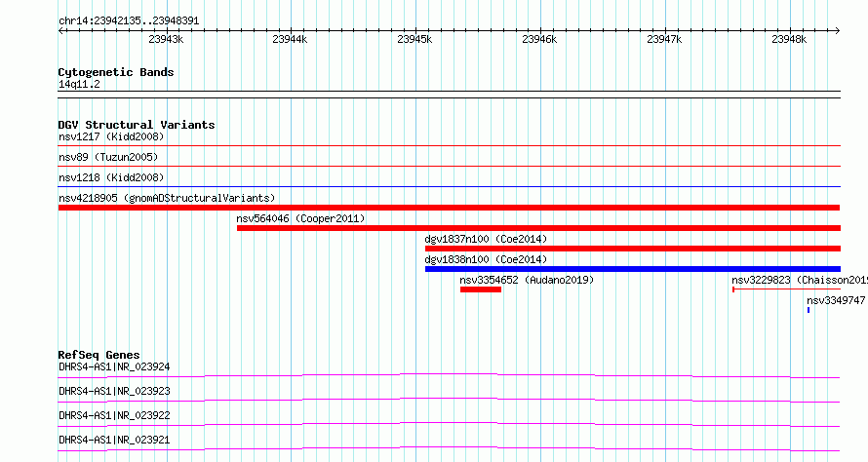This screenshot has width=868, height=462.
Task: Click the 23946k ruler tick label
Action: tap(539, 39)
